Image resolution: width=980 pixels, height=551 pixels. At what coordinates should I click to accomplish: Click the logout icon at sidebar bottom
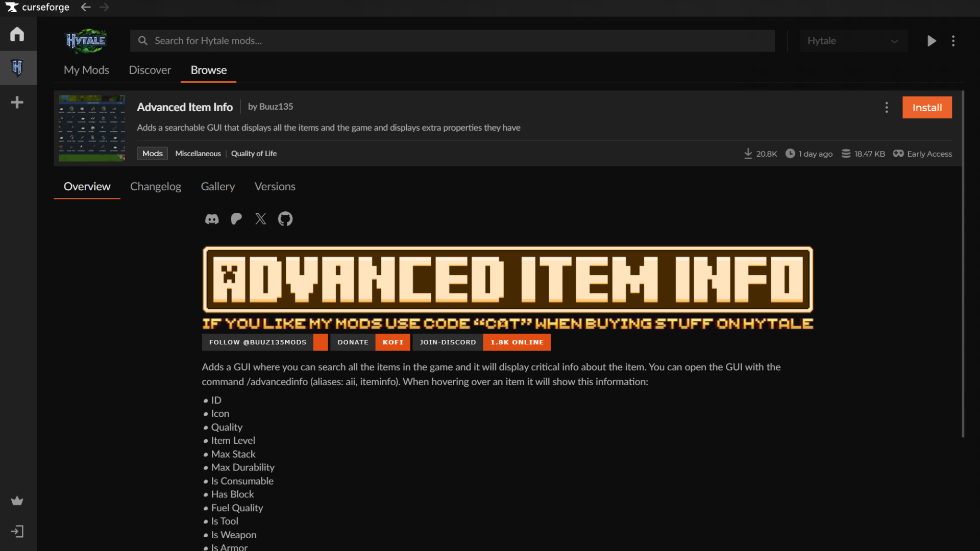pyautogui.click(x=17, y=531)
